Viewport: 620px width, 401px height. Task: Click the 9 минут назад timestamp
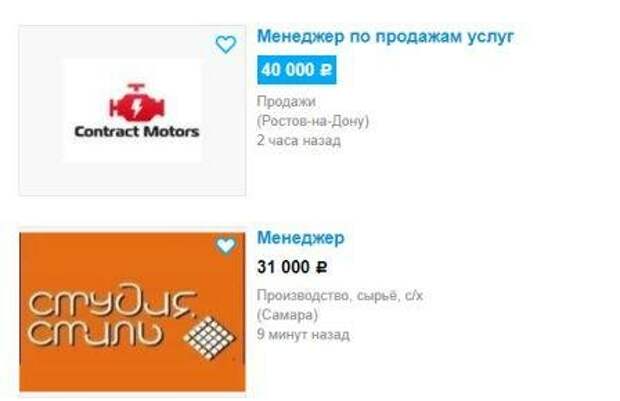[x=303, y=335]
